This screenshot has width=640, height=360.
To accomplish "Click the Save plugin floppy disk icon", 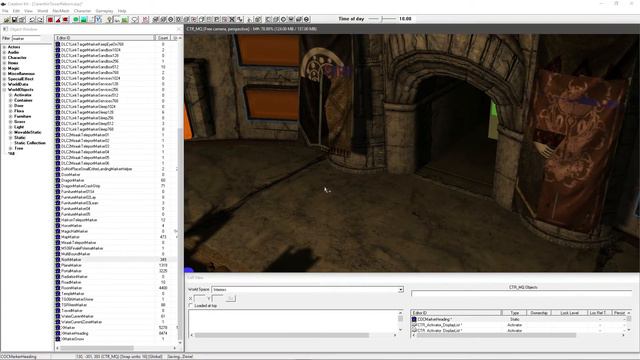I will [x=15, y=19].
